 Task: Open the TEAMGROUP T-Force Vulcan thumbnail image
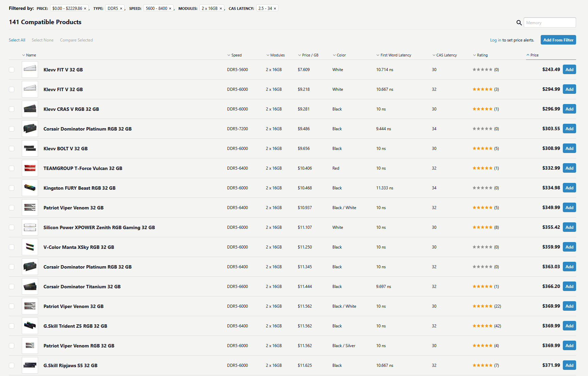(x=30, y=168)
